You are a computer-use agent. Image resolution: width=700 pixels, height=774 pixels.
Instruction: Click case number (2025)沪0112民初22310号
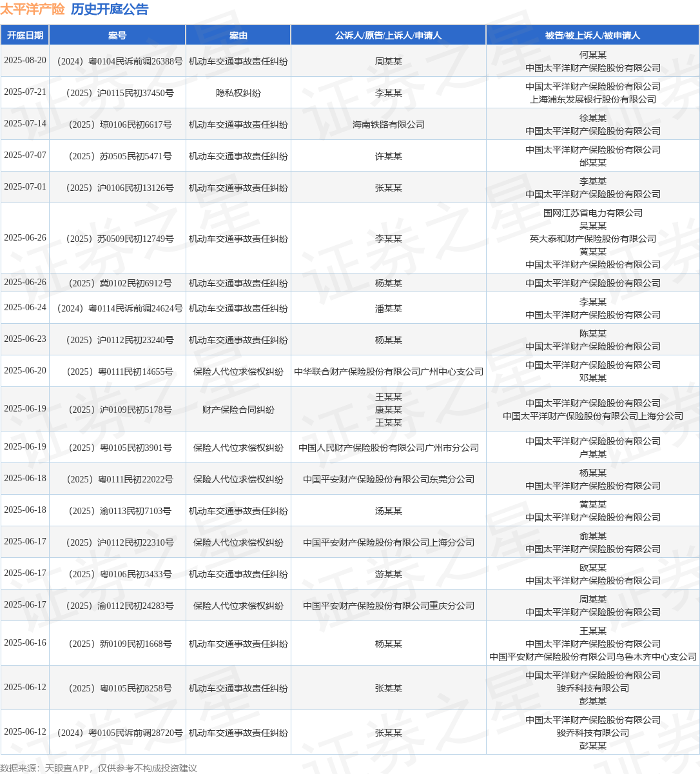(117, 542)
